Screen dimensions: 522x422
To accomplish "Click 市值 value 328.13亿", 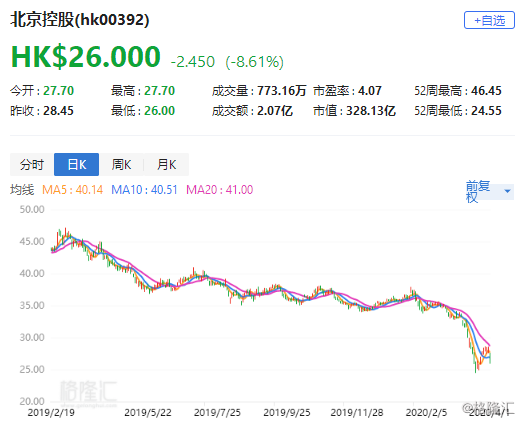I will coord(371,111).
